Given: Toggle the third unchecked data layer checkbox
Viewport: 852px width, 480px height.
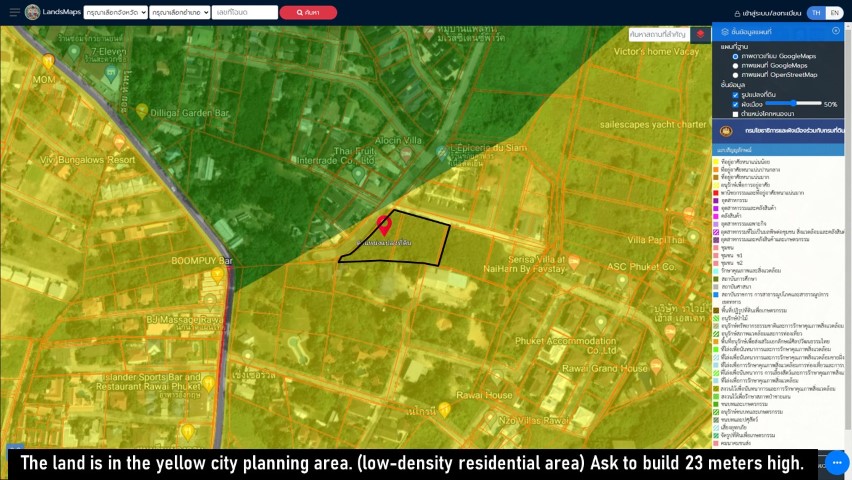Looking at the screenshot, I should pos(735,114).
